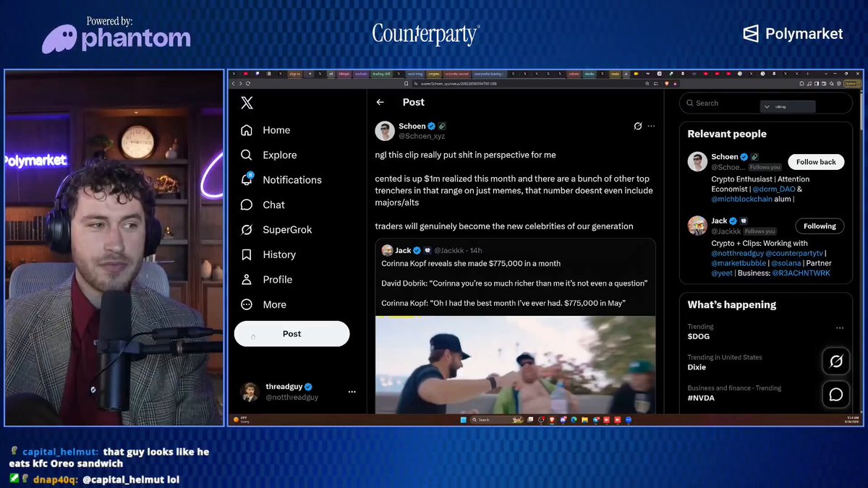The width and height of the screenshot is (868, 488).
Task: Go back with the Post header arrow
Action: pyautogui.click(x=380, y=103)
